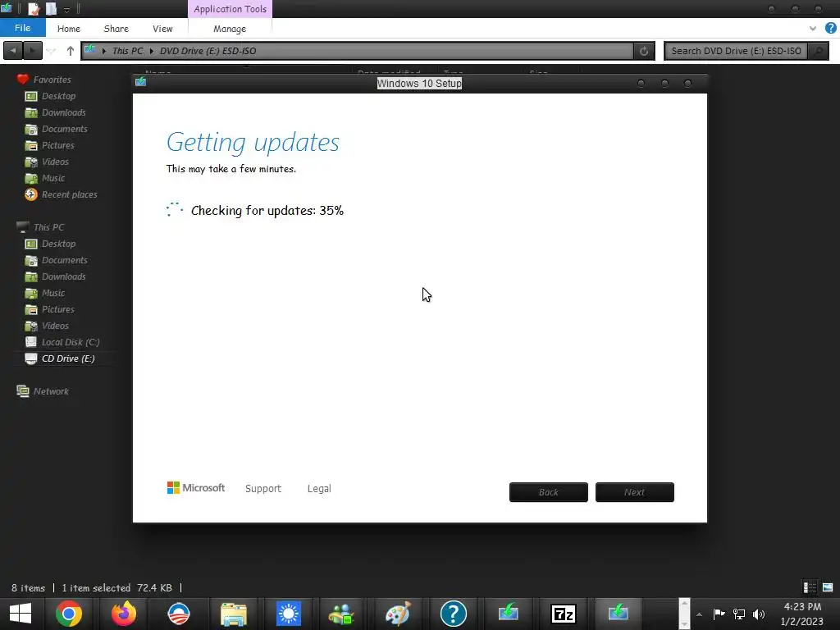840x630 pixels.
Task: Open Desktop under This PC
Action: point(58,244)
